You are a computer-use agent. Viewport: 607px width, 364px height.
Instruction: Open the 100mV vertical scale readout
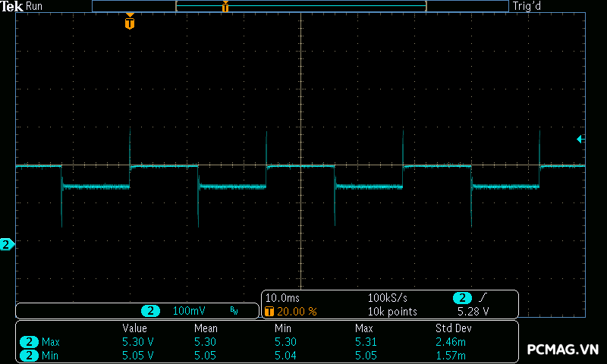[189, 311]
